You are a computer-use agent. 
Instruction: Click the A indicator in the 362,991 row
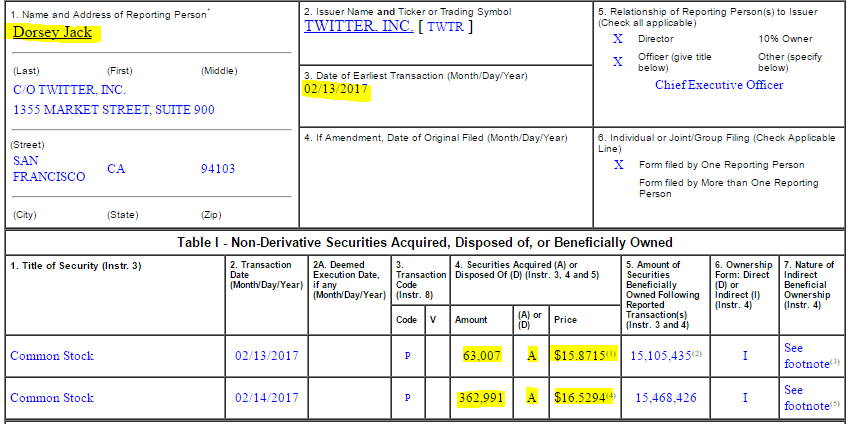coord(532,399)
